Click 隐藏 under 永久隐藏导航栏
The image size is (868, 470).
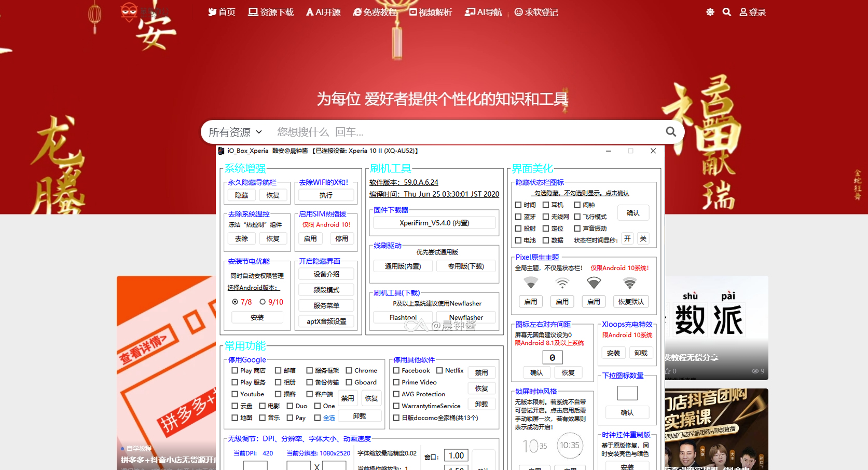click(241, 195)
